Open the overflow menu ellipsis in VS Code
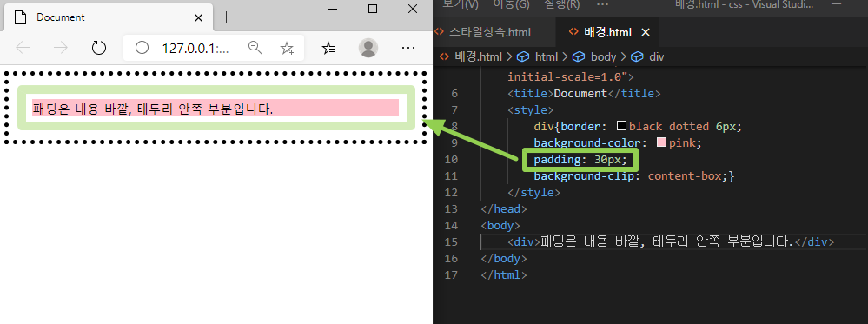 coord(603,4)
